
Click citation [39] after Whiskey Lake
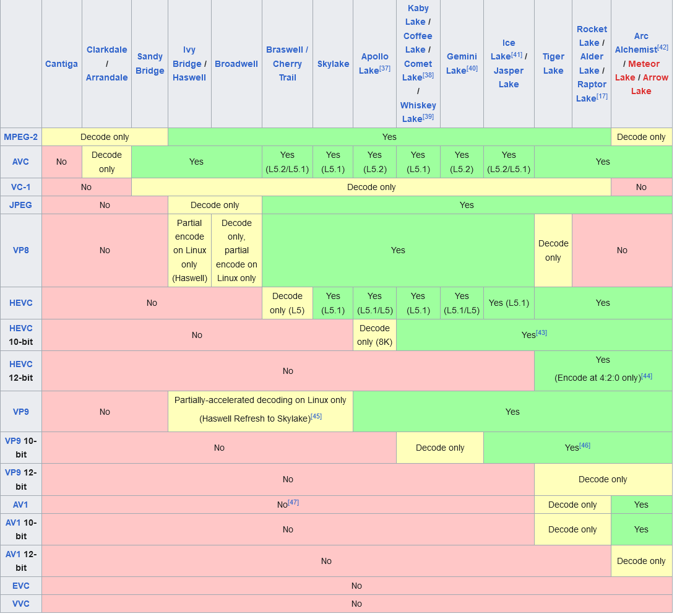click(428, 116)
